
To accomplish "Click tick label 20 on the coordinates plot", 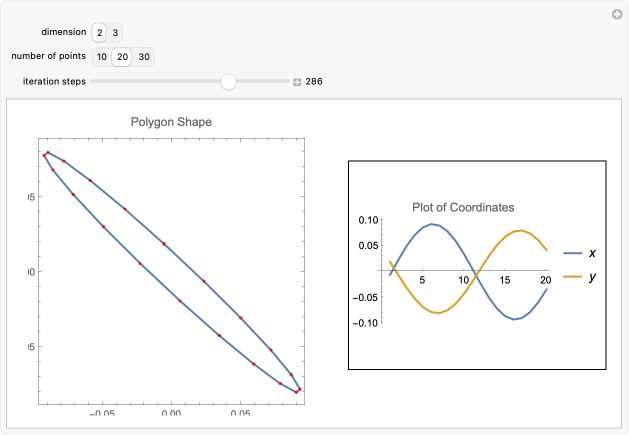I will coord(546,280).
